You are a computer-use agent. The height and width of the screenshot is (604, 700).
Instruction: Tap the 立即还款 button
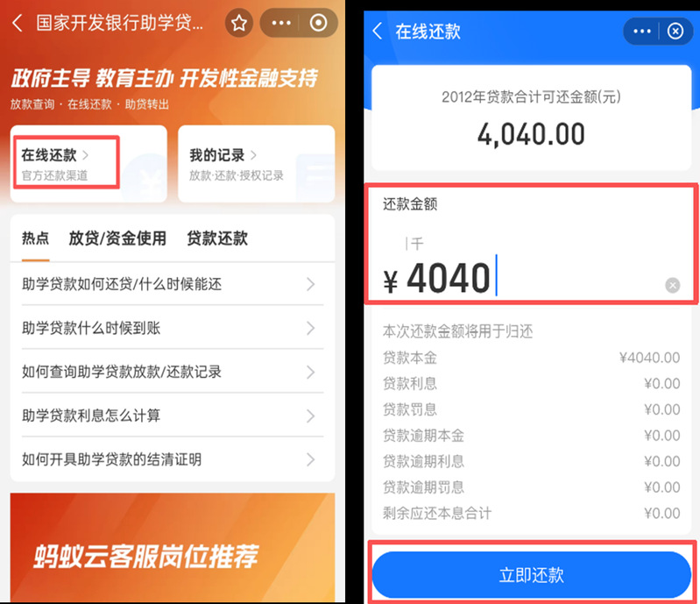(531, 575)
